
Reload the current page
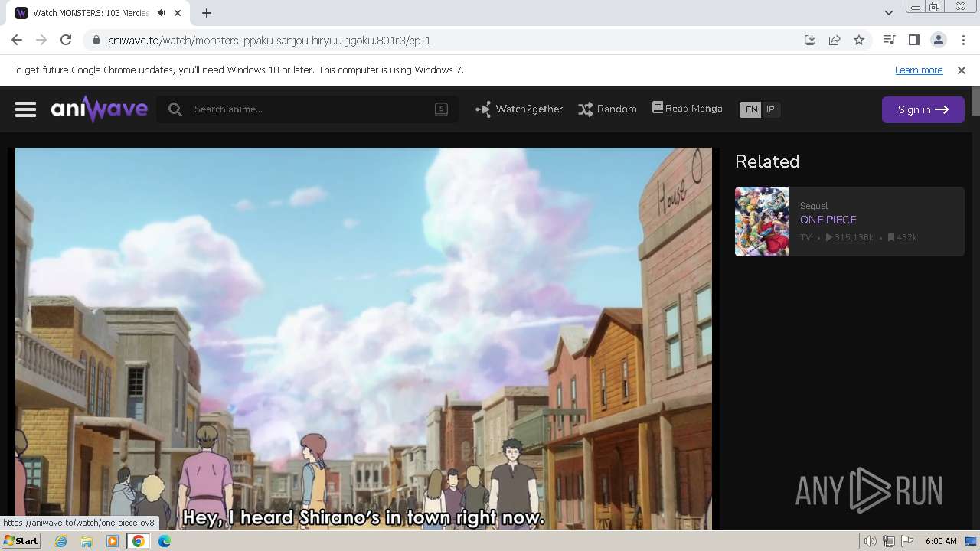point(66,41)
